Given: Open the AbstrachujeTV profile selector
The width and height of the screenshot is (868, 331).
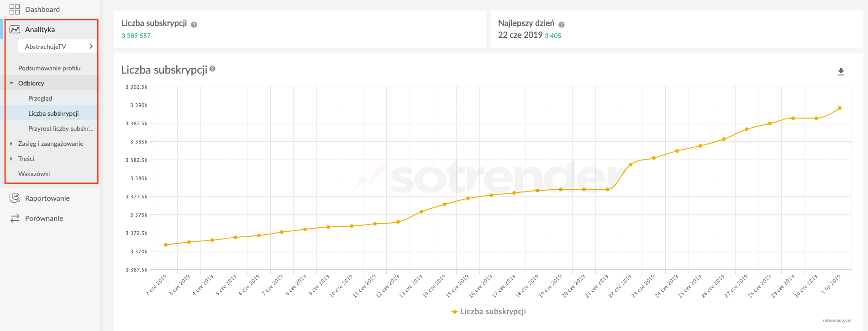Looking at the screenshot, I should (57, 46).
